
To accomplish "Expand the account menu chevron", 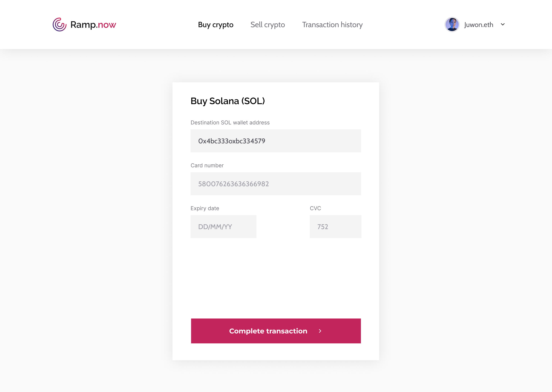I will click(x=503, y=24).
